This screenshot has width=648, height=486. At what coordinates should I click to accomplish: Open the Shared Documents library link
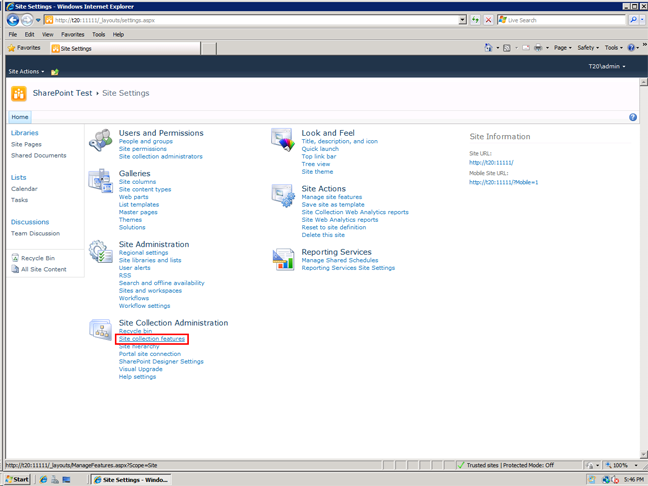[38, 155]
